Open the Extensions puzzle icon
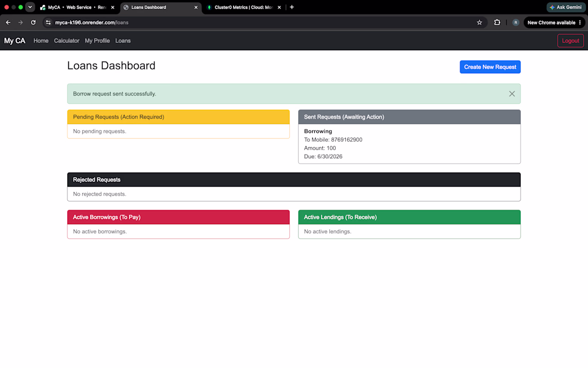Image resolution: width=588 pixels, height=368 pixels. point(497,22)
